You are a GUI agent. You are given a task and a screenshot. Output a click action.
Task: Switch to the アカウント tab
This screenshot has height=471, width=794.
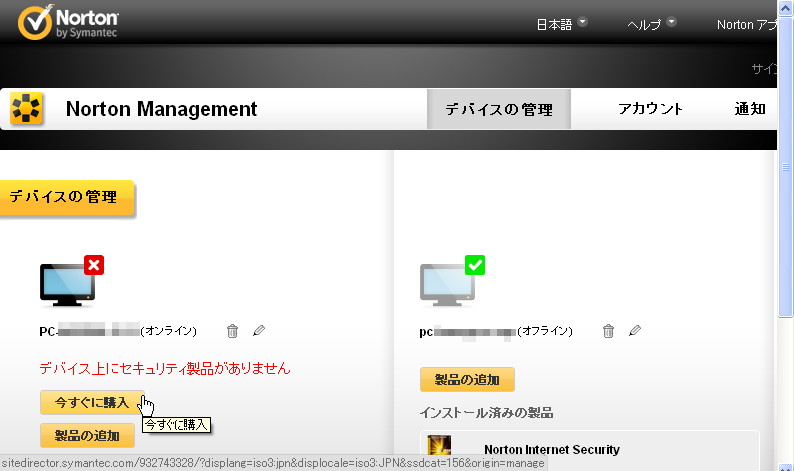[650, 109]
